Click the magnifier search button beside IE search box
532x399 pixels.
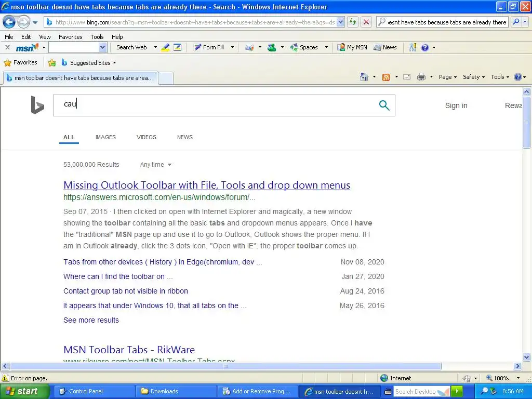tap(516, 22)
